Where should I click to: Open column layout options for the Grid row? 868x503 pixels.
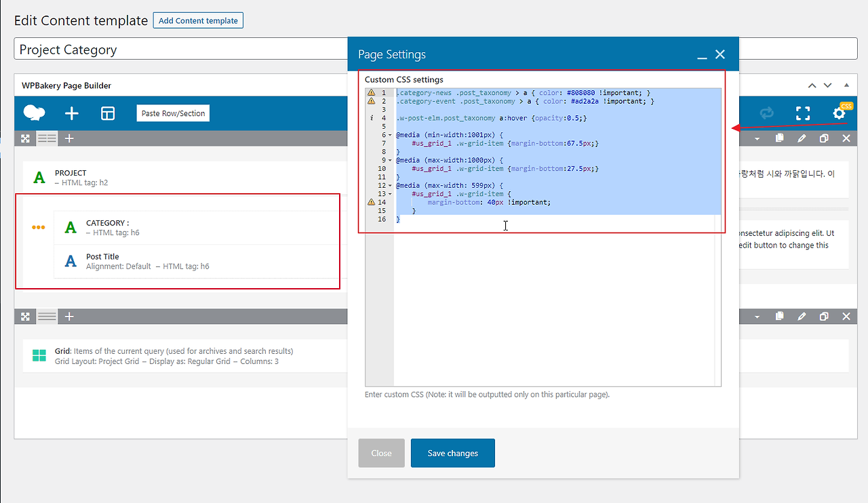coord(47,317)
